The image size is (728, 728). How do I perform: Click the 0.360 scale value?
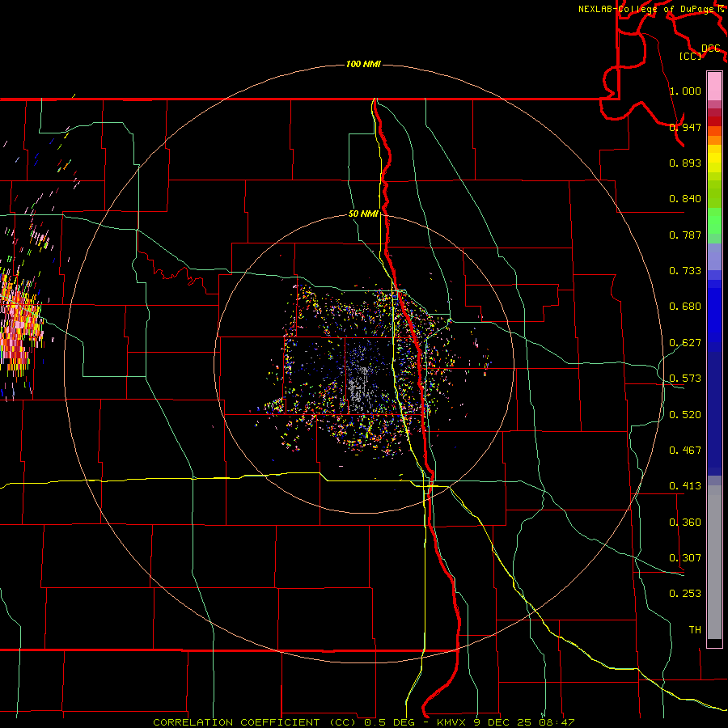[x=685, y=523]
